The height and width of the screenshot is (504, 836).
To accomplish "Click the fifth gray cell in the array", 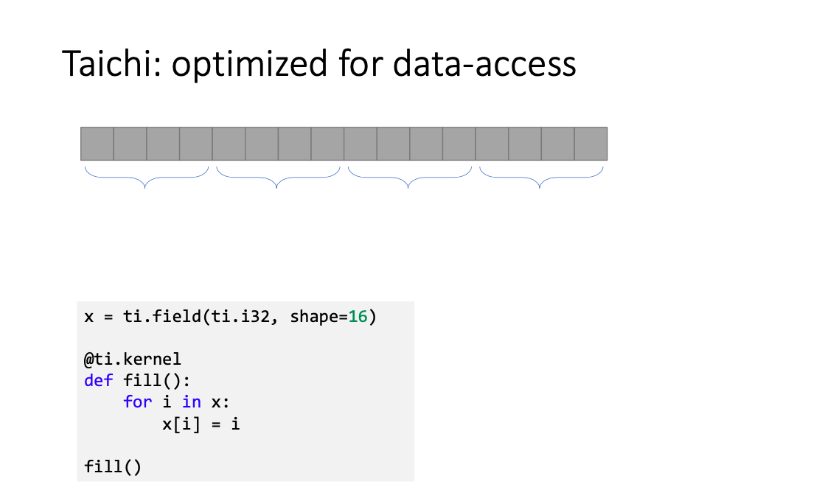I will 229,144.
